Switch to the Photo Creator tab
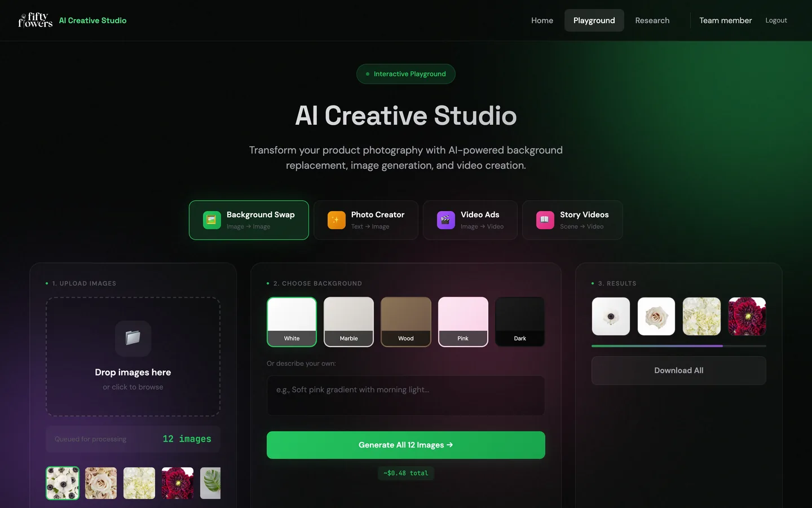 click(x=366, y=220)
